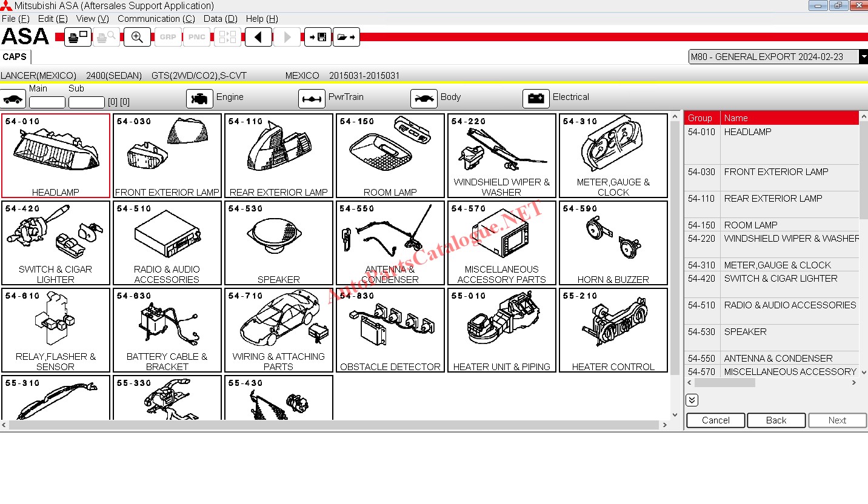The height and width of the screenshot is (504, 868).
Task: Open the 54-110 REAR EXTERIOR LAMP thumbnail
Action: [x=279, y=156]
